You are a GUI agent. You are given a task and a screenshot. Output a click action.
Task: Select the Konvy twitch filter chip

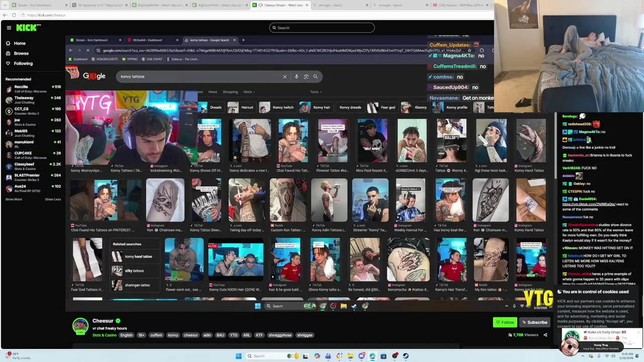[277, 107]
